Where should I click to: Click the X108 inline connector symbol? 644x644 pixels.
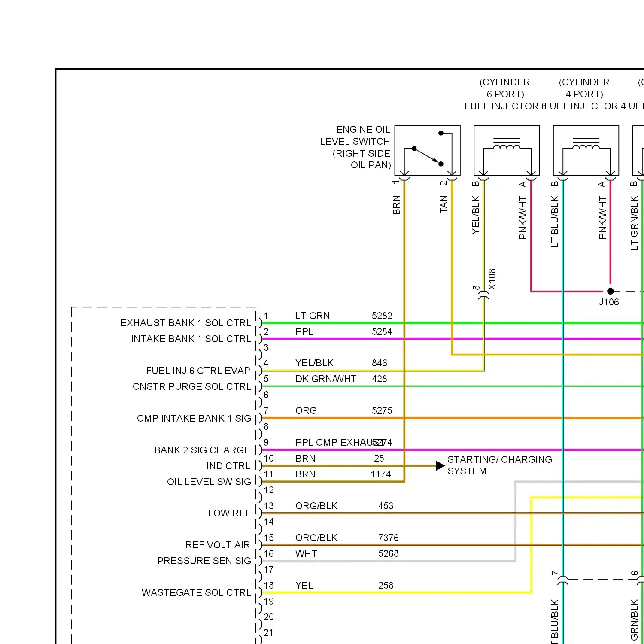pos(484,295)
